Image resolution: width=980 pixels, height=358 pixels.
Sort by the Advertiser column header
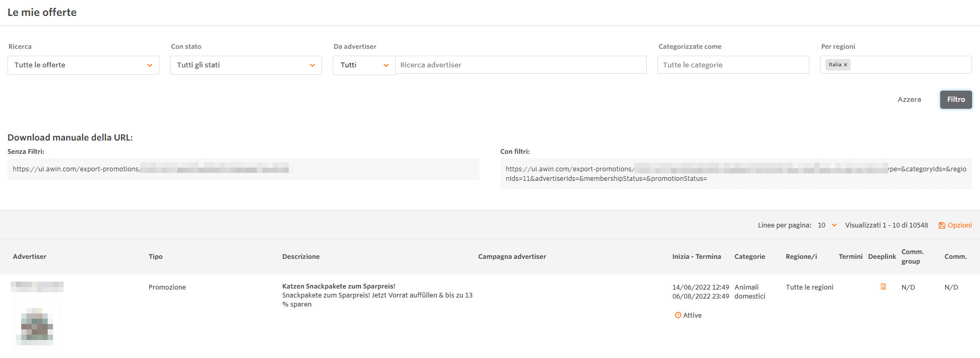[30, 257]
